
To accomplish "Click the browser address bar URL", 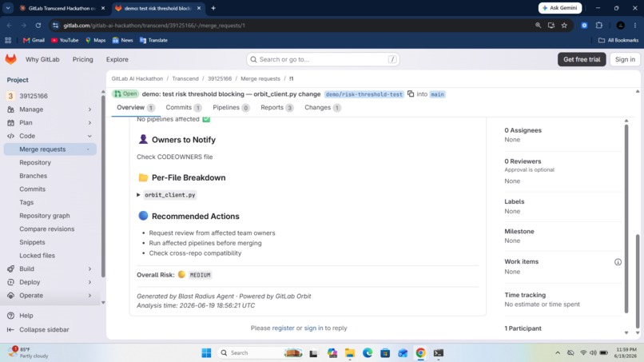I will tap(154, 26).
